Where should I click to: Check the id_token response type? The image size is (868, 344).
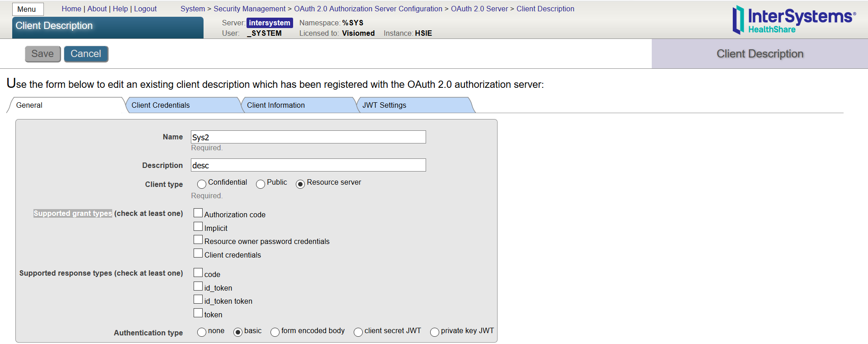198,286
